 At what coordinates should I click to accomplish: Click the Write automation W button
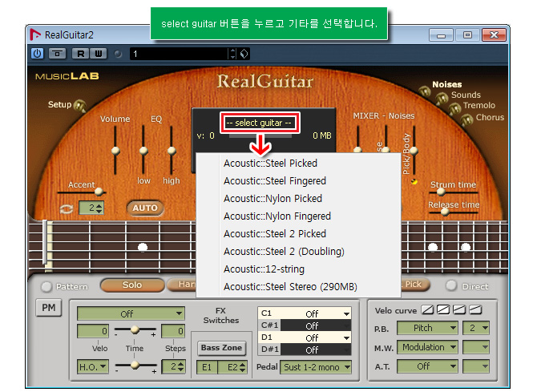99,54
